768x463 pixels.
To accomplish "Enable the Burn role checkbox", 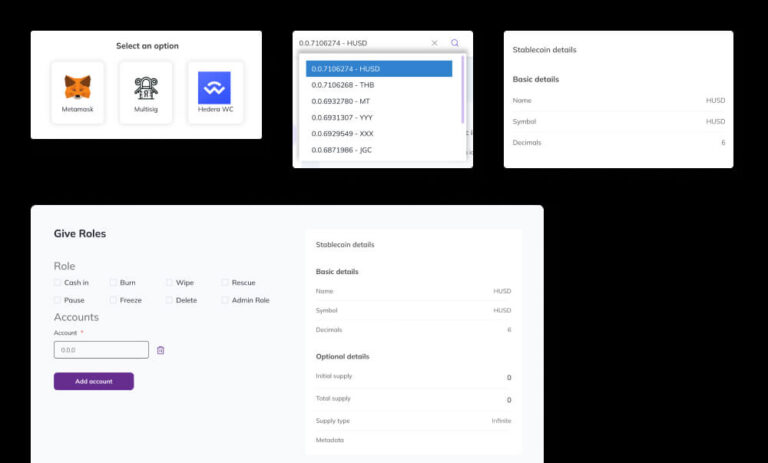I will [113, 282].
